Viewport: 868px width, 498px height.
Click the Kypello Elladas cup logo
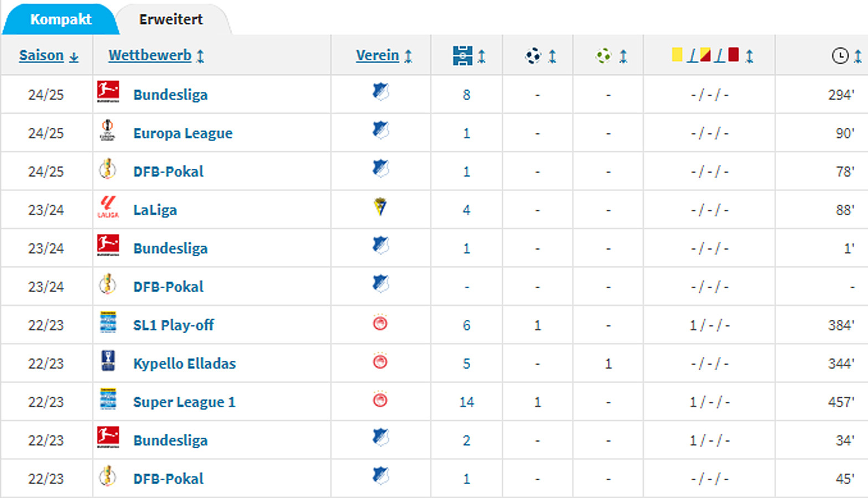[108, 361]
